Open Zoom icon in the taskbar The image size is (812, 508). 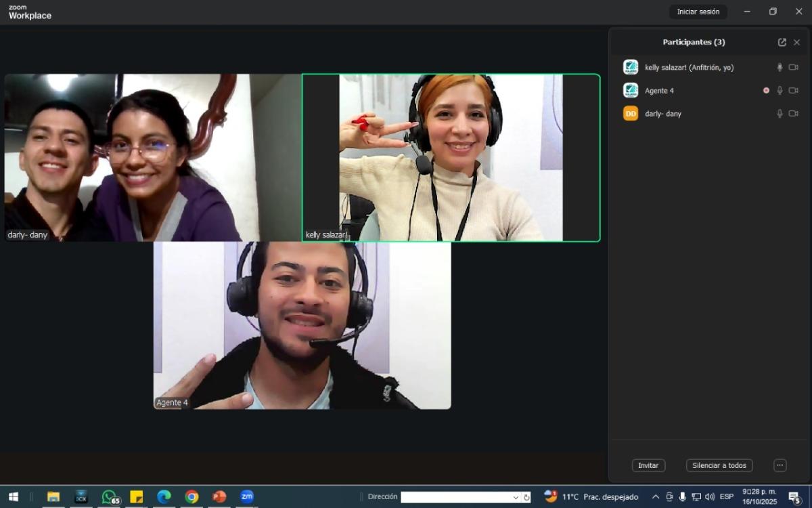(247, 497)
